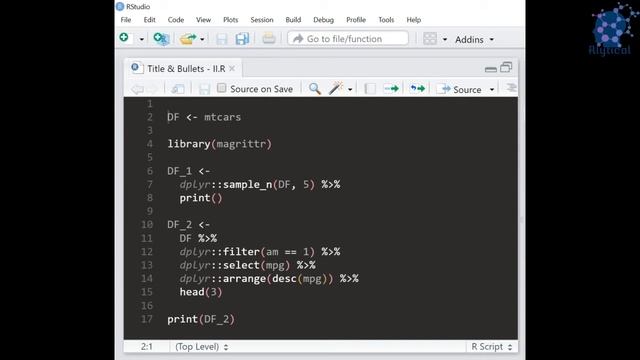
Task: Click the Open File folder icon
Action: (188, 39)
